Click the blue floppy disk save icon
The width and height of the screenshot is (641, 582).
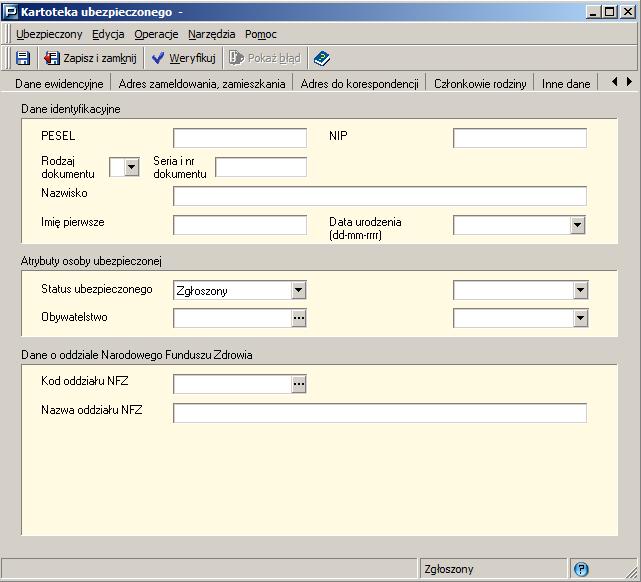[x=23, y=58]
